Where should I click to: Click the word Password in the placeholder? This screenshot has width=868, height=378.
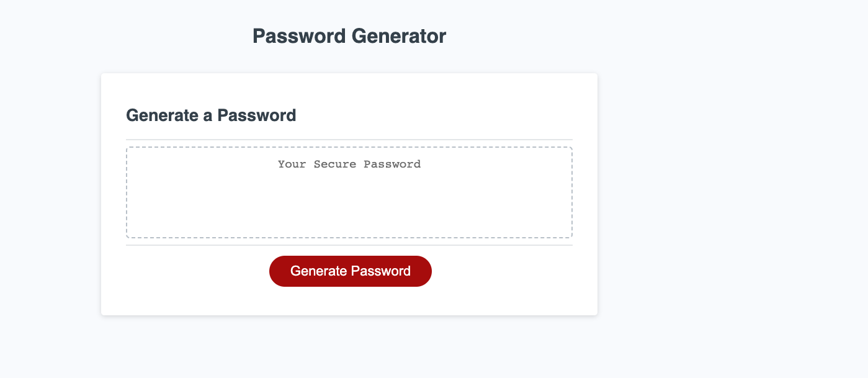click(392, 164)
